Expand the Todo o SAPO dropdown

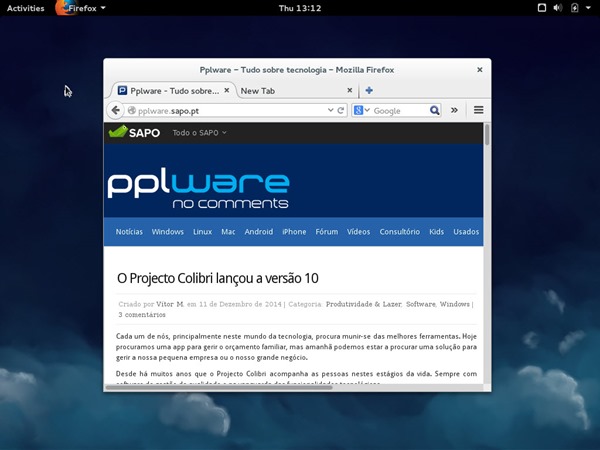pos(199,133)
